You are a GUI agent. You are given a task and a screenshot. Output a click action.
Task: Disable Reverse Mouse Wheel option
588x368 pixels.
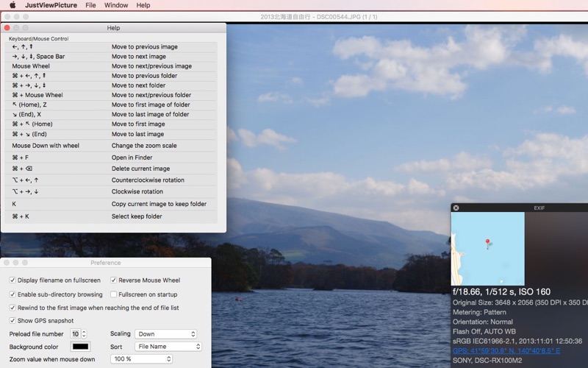tap(114, 280)
